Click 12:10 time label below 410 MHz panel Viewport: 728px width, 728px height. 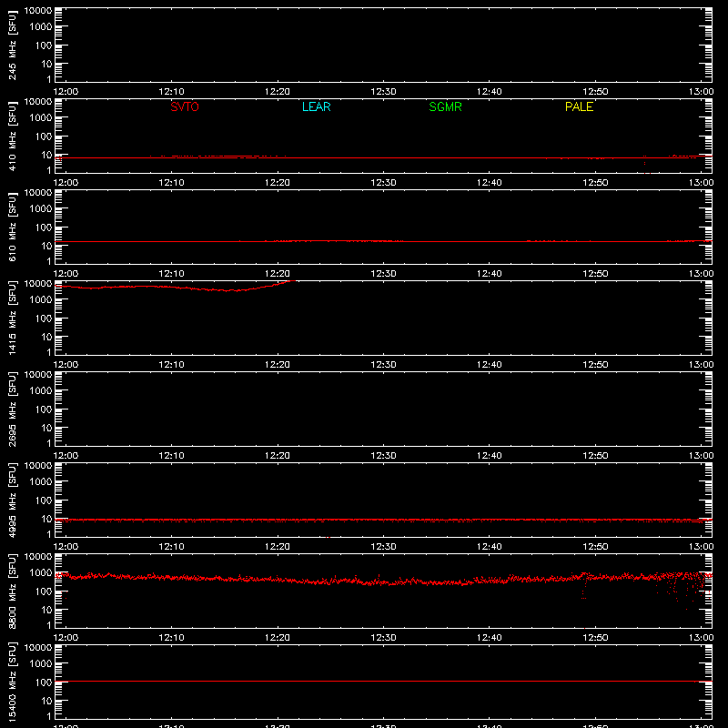pyautogui.click(x=171, y=183)
